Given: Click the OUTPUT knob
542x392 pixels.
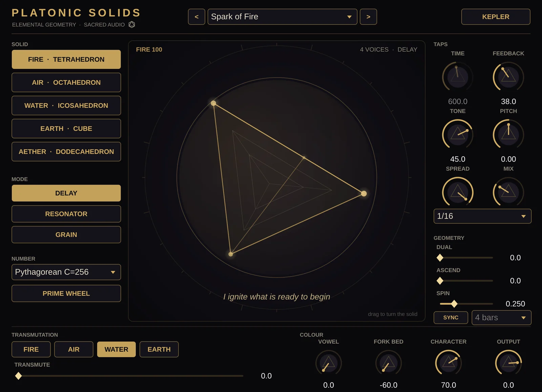Looking at the screenshot, I should click(508, 363).
